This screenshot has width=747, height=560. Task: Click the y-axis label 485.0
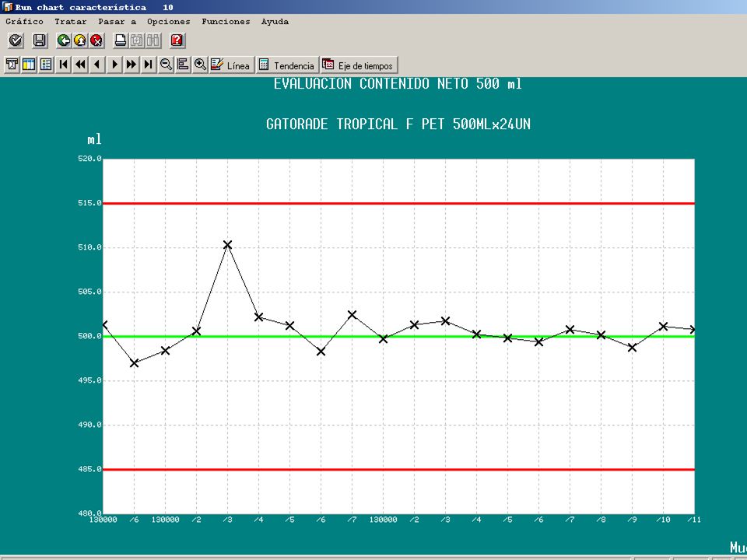tap(89, 469)
